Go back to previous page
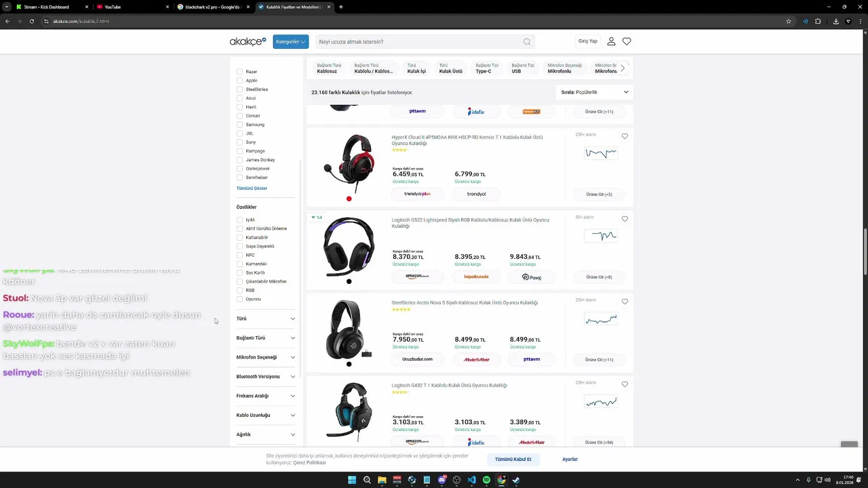868x488 pixels. coord(7,21)
